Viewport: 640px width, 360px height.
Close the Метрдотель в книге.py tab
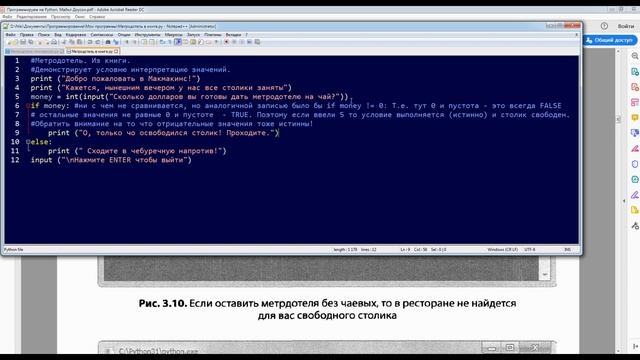[116, 51]
